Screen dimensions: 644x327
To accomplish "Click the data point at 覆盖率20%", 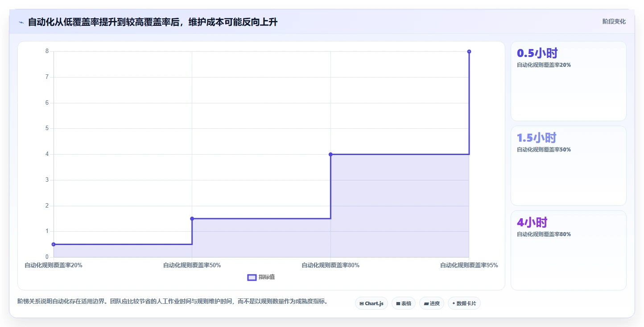I will click(54, 244).
